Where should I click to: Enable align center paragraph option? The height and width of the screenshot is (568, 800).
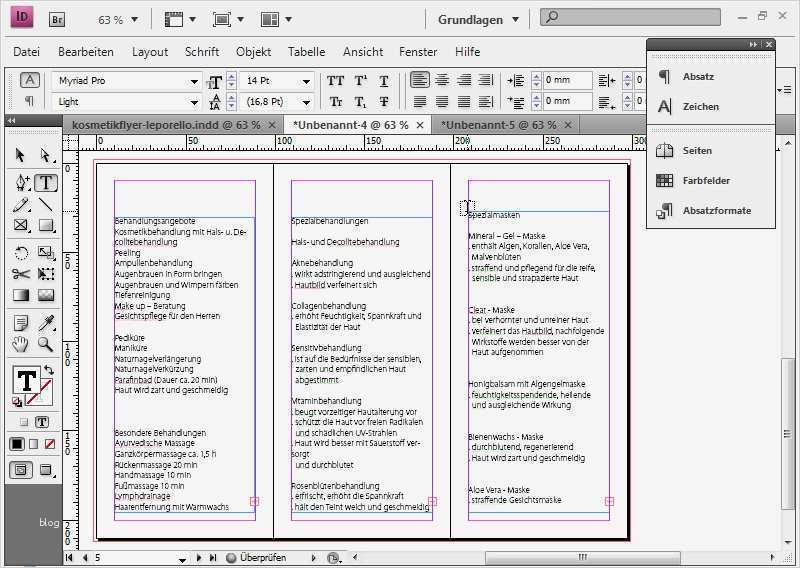pyautogui.click(x=442, y=80)
